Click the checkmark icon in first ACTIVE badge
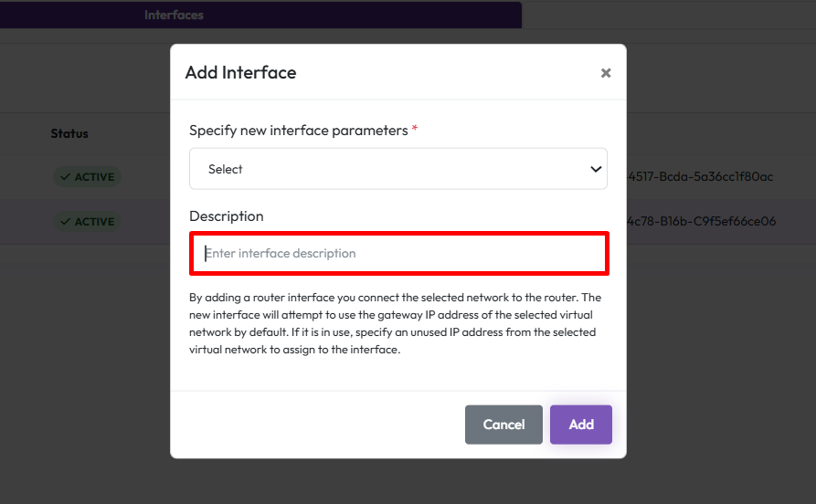 point(66,177)
